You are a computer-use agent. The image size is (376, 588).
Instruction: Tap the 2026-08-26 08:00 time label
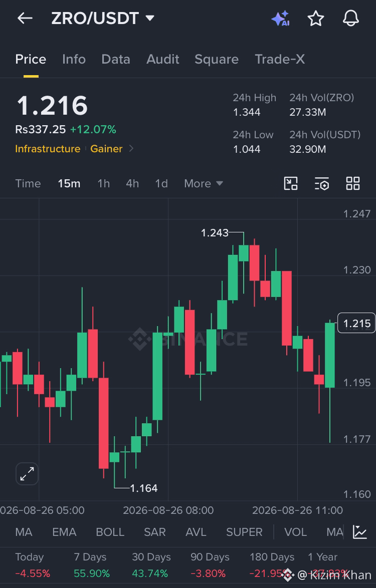tap(168, 510)
